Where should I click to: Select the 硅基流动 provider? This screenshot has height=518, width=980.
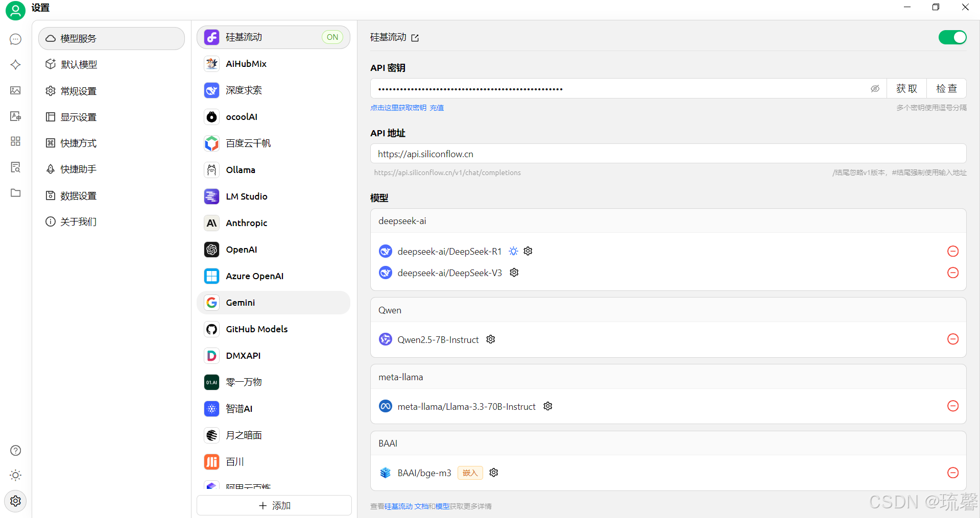point(273,37)
